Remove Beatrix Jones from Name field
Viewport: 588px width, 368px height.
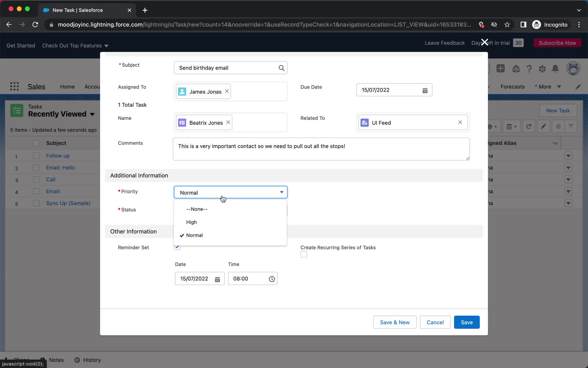pos(228,122)
